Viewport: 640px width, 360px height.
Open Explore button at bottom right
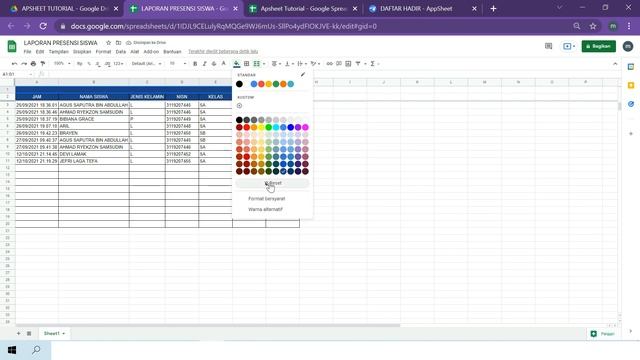603,333
